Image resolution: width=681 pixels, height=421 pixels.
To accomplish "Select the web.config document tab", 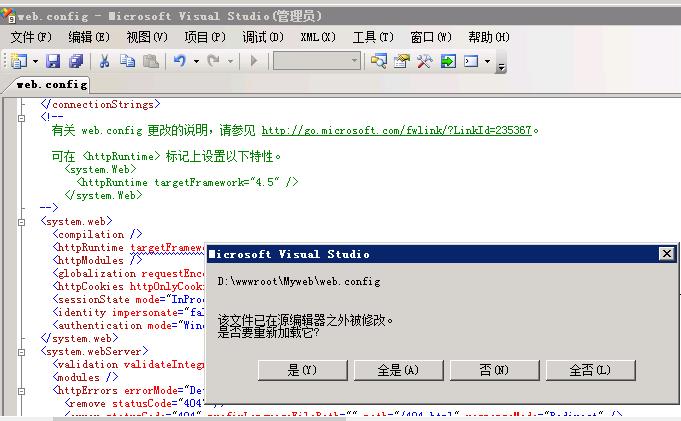I will [x=52, y=84].
